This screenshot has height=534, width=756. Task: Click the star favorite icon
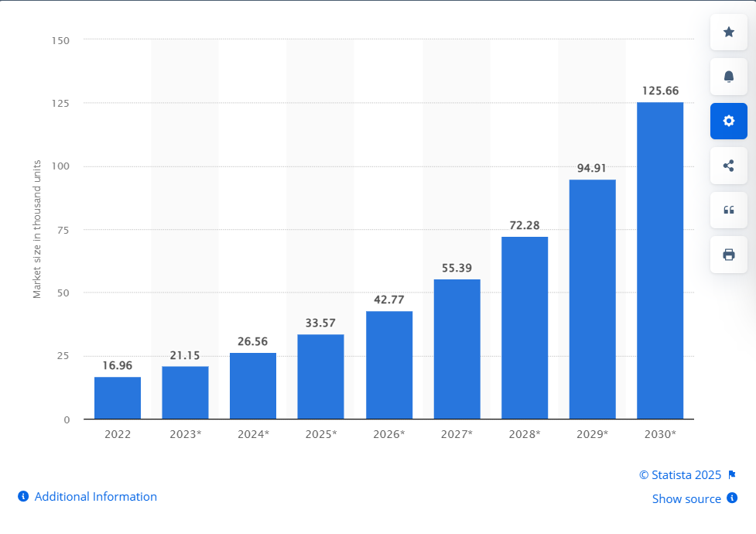pyautogui.click(x=728, y=32)
